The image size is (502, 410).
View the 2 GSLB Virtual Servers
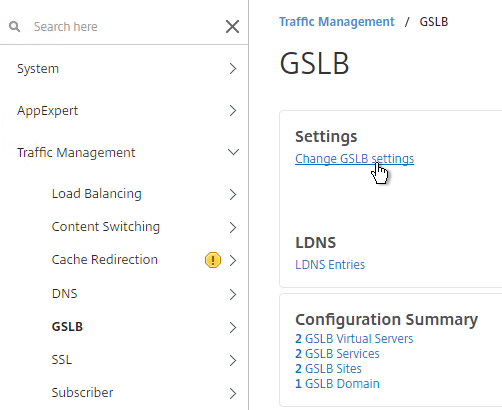(x=354, y=339)
